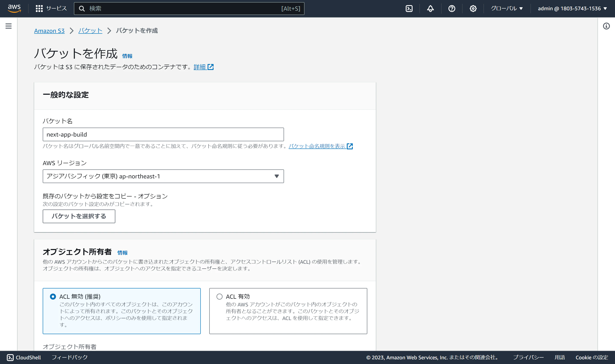Enable the ACL 有効 option
This screenshot has width=615, height=364.
tap(219, 297)
